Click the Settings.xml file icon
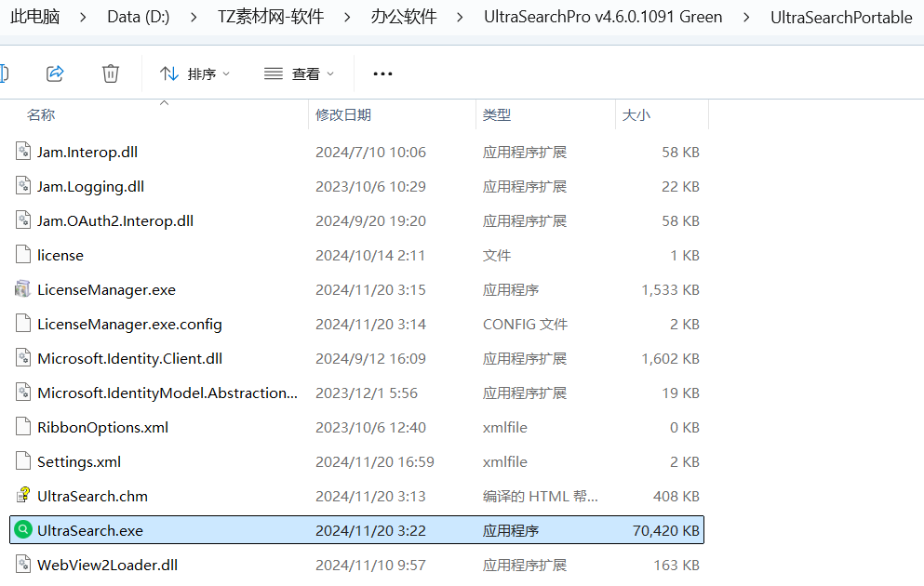924x586 pixels. 23,461
